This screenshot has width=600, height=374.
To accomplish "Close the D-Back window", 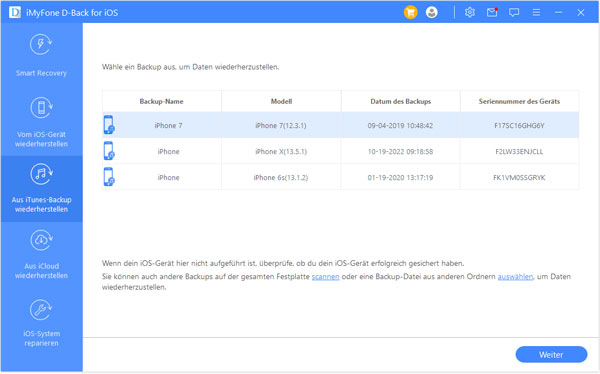I will point(580,13).
